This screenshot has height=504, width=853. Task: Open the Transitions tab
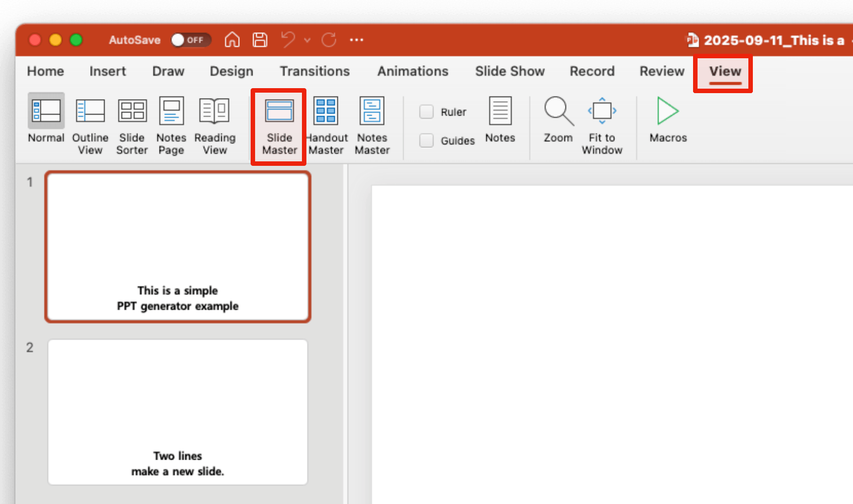click(x=314, y=71)
